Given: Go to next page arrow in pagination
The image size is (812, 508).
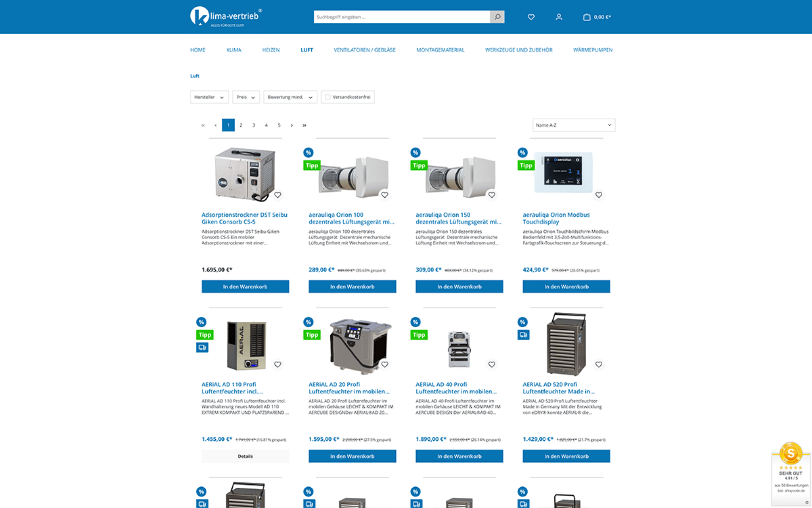Looking at the screenshot, I should (x=291, y=125).
